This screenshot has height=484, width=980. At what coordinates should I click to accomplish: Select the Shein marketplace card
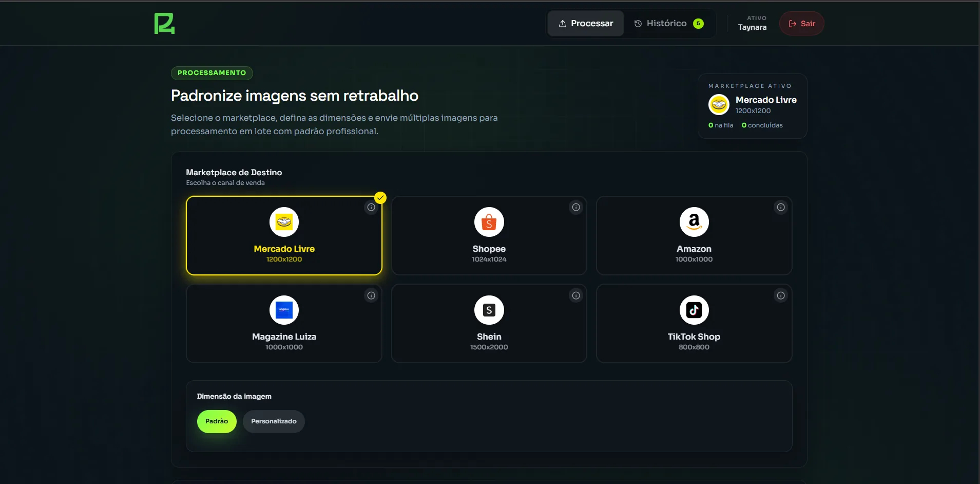(x=489, y=324)
